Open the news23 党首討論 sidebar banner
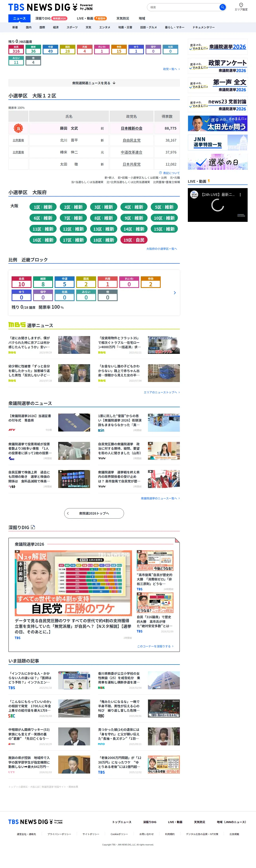 (218, 104)
